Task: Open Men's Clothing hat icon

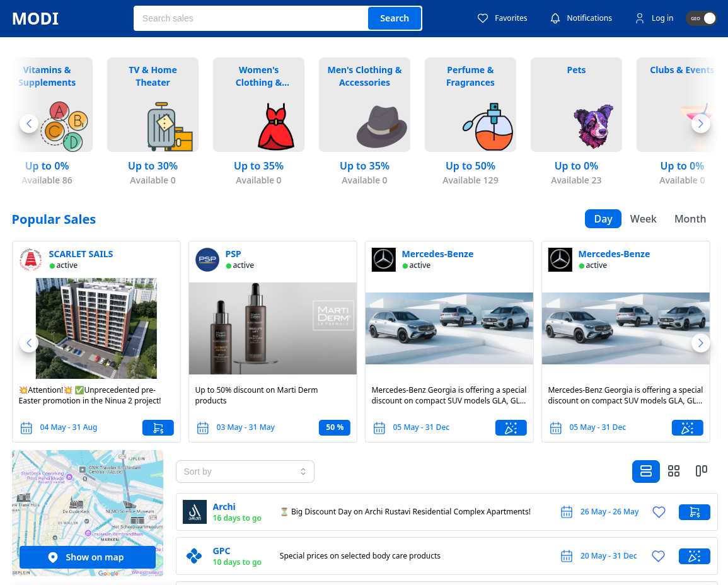Action: [x=381, y=127]
